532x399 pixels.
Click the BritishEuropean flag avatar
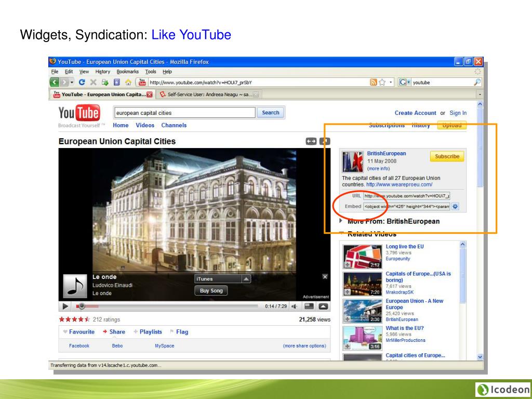click(x=353, y=162)
